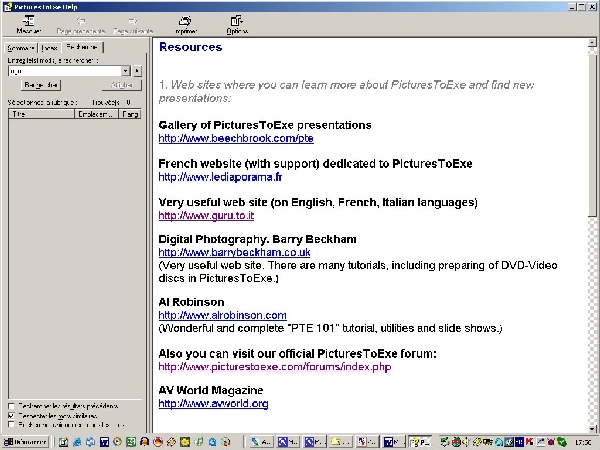Click the last multicolor quick launch icon

[x=226, y=442]
